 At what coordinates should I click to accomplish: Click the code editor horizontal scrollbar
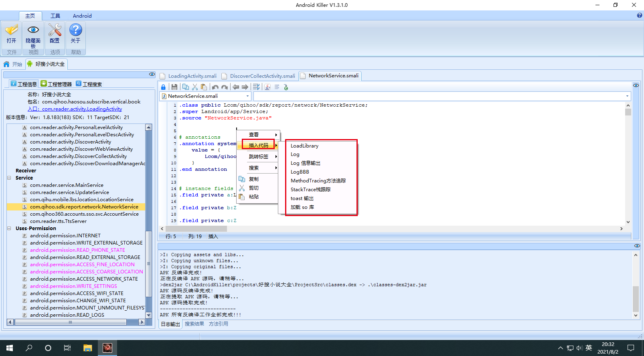pyautogui.click(x=197, y=229)
